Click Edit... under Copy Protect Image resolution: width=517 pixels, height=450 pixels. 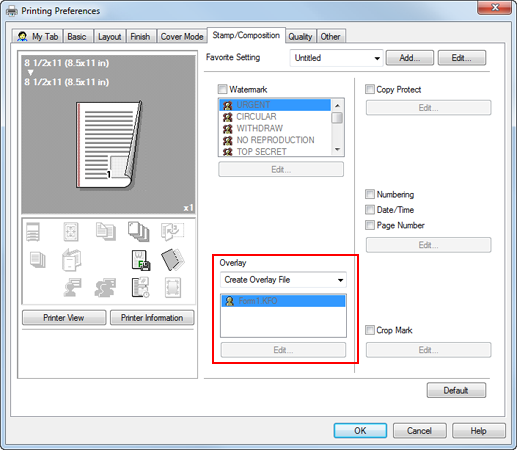point(428,108)
